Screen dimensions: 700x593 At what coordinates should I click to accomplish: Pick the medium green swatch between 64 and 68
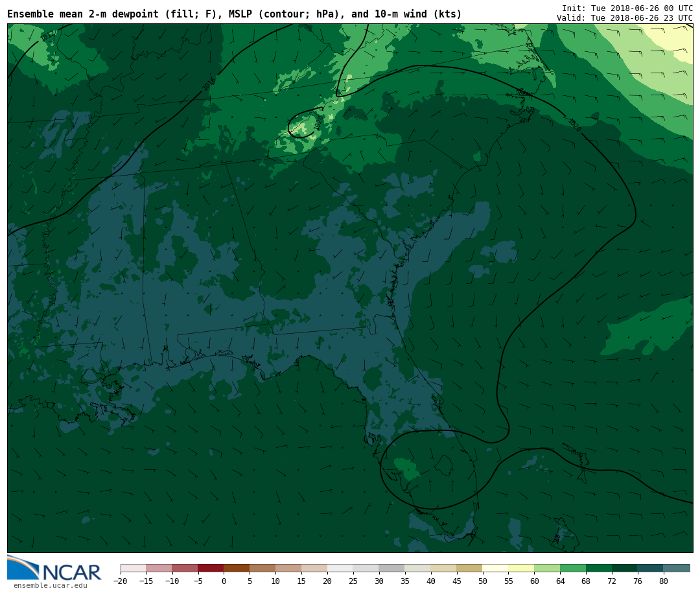coord(573,568)
